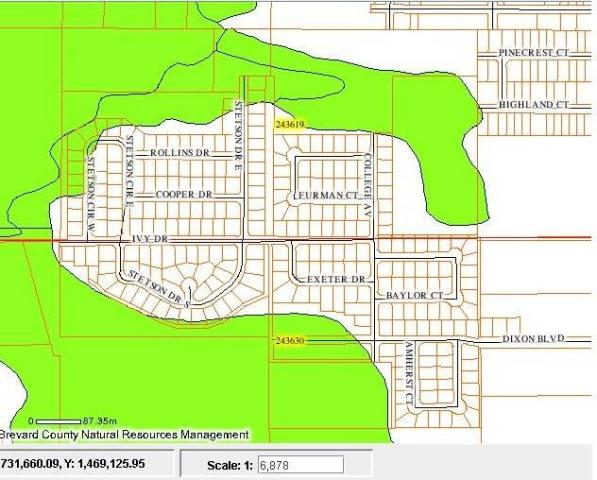Click the AMHERST CT street label
Image resolution: width=597 pixels, height=480 pixels.
409,374
